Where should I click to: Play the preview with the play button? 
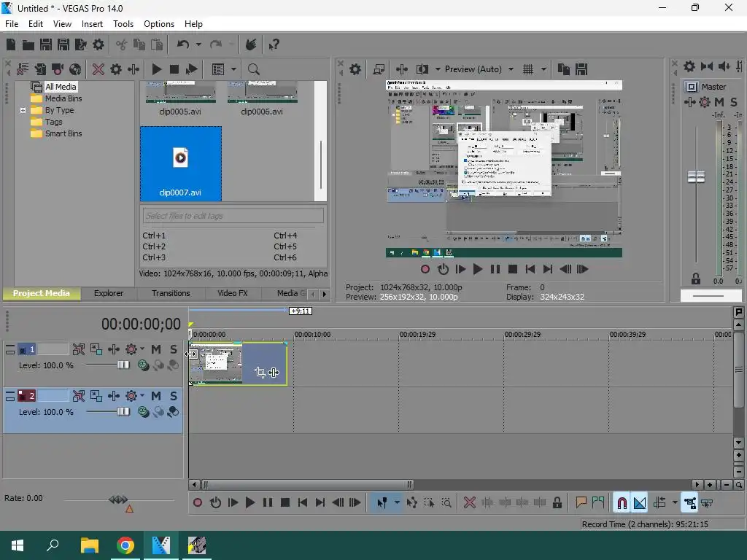tap(477, 270)
